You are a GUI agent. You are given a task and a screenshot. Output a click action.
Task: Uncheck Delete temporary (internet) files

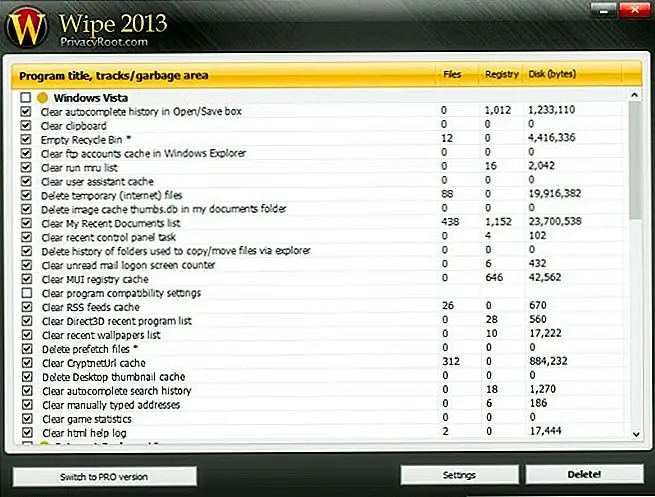[x=25, y=196]
